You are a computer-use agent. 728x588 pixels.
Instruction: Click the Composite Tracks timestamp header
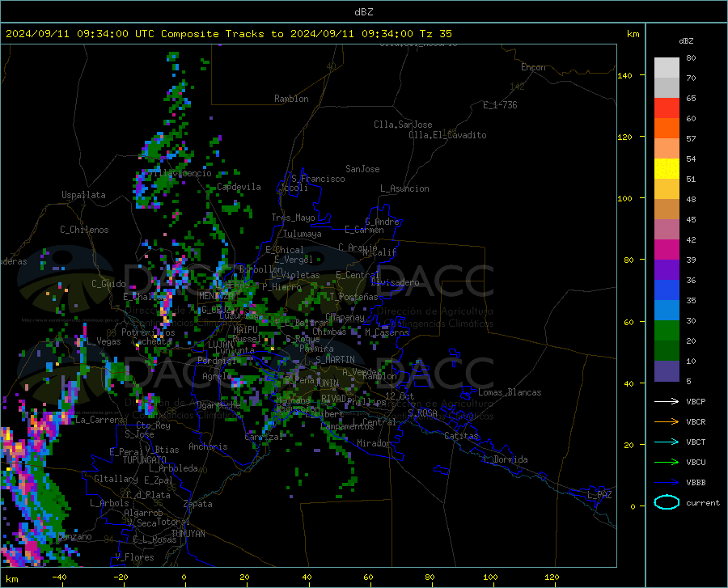[x=228, y=34]
